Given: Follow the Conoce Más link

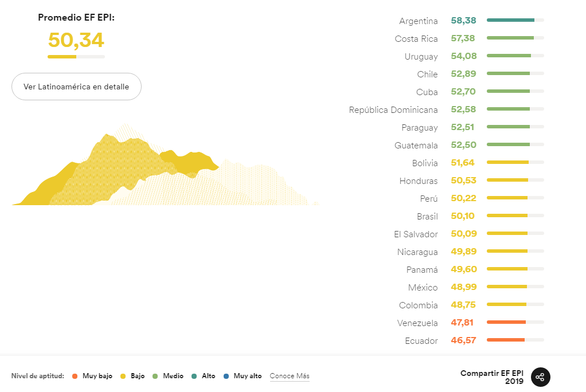Looking at the screenshot, I should 290,376.
